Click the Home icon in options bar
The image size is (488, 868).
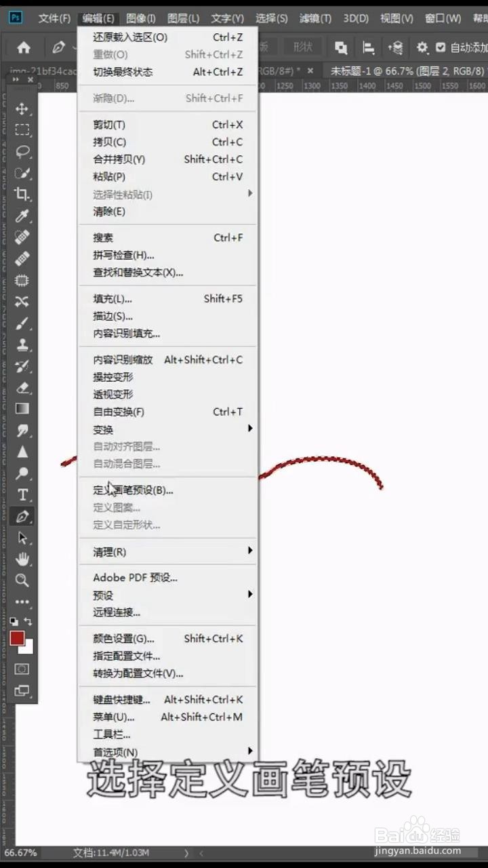click(24, 47)
